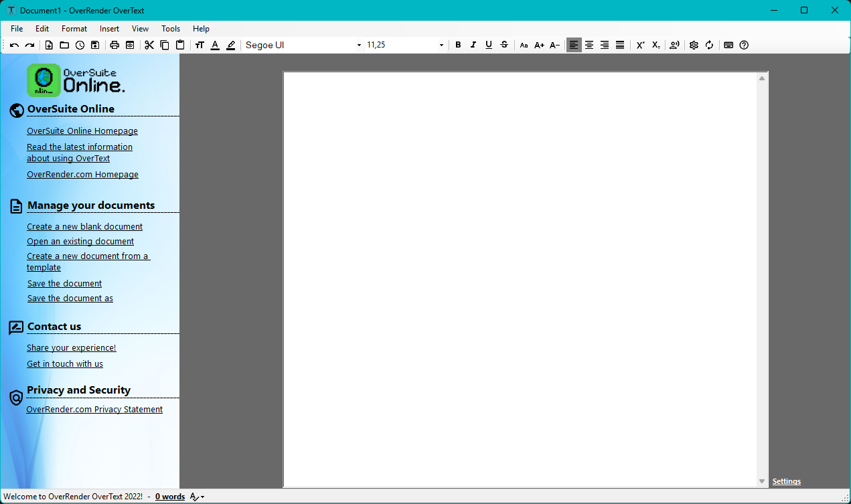This screenshot has width=851, height=504.
Task: Open the Tools menu
Action: click(171, 29)
